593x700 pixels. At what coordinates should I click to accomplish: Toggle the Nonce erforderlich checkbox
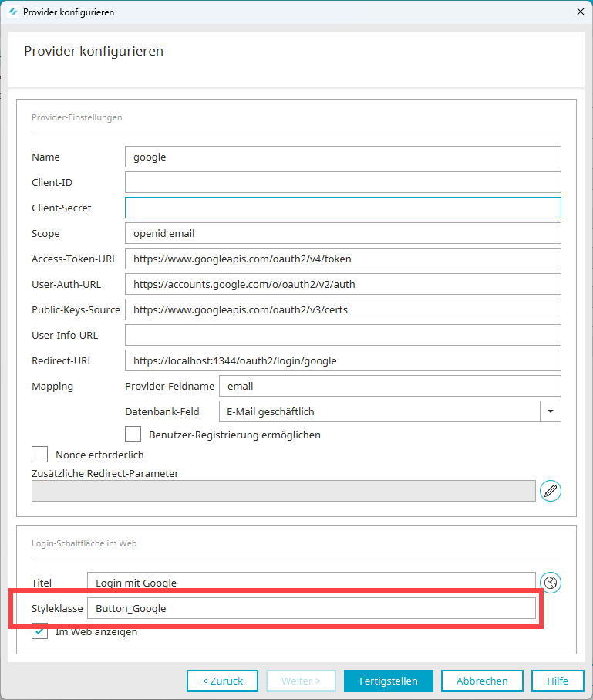click(39, 454)
